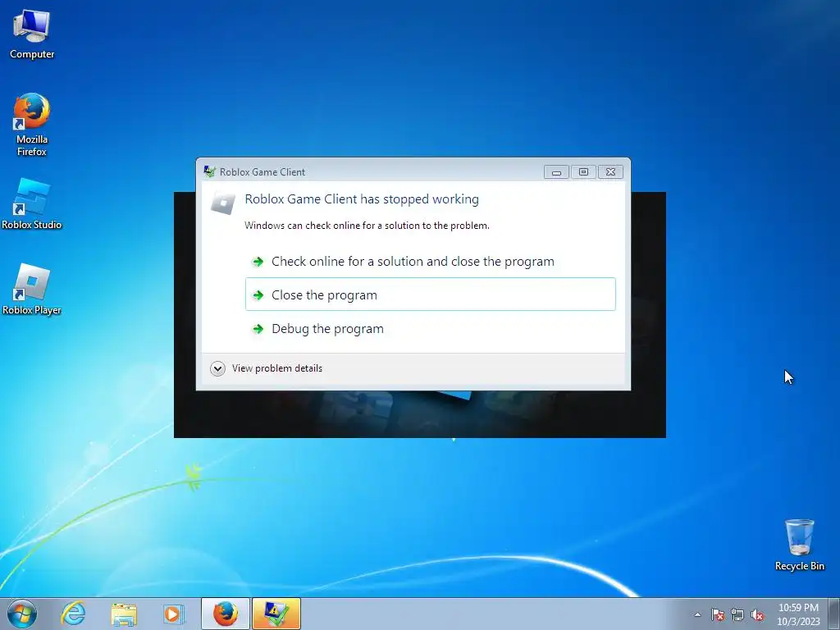Open Windows Media Player from taskbar
Screen dimensions: 840x630
coord(172,614)
